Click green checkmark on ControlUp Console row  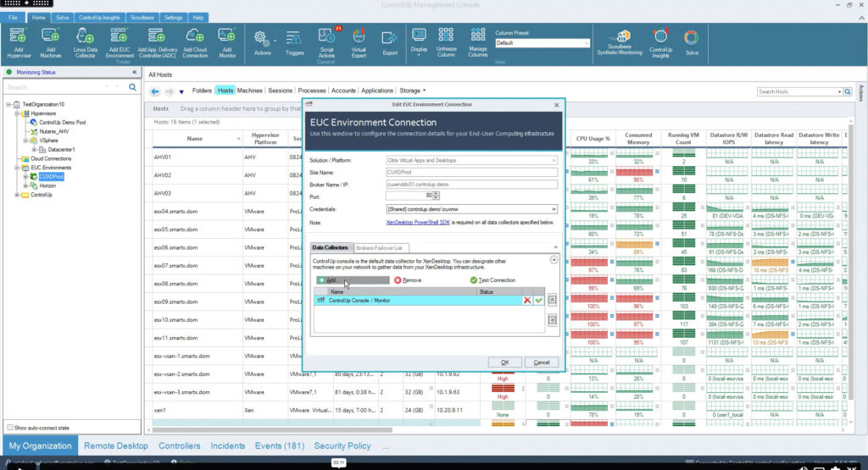(x=538, y=301)
